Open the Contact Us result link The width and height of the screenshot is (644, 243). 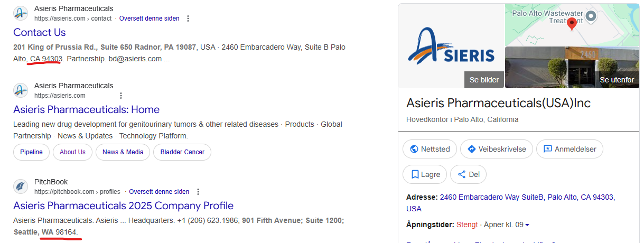(x=40, y=32)
